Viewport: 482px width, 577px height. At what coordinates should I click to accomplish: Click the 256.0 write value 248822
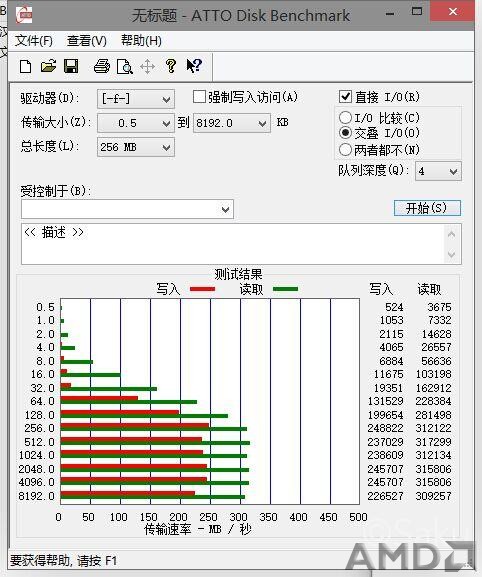(x=385, y=428)
